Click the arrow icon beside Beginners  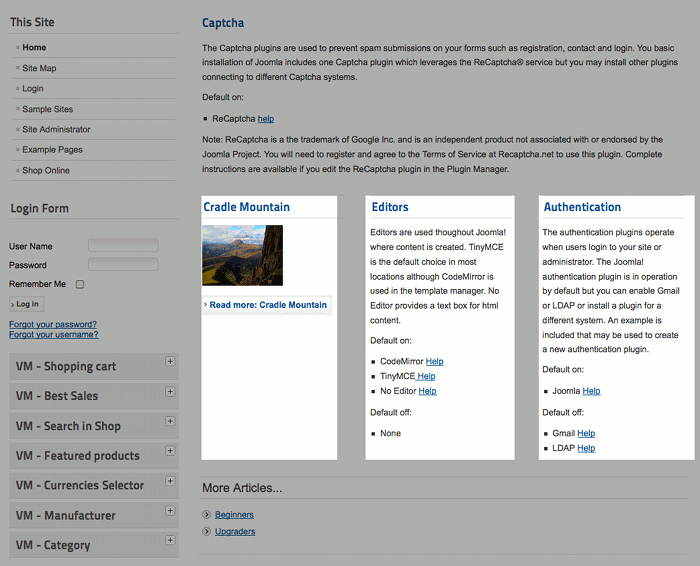207,514
